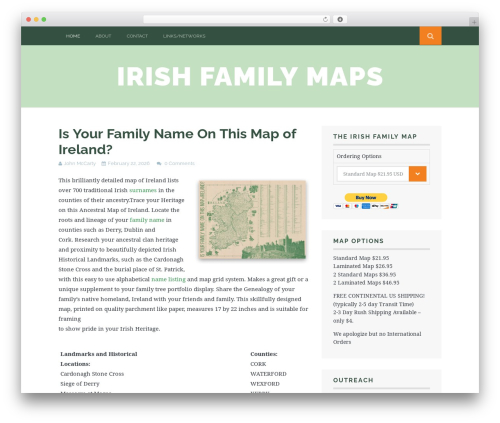Image resolution: width=500 pixels, height=423 pixels.
Task: Click 'FREE CONTINENTAL US SHIPPING!' text
Action: pyautogui.click(x=379, y=296)
